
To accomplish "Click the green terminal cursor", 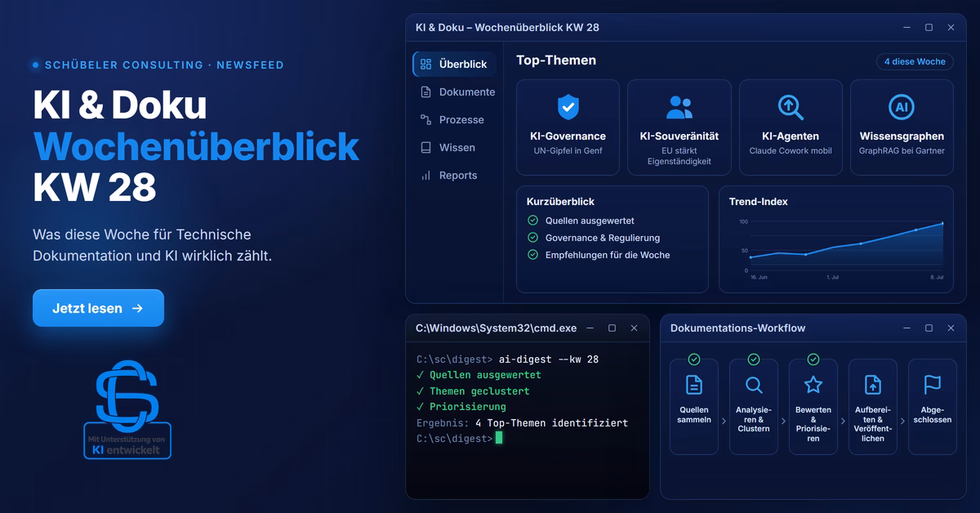I will click(499, 439).
